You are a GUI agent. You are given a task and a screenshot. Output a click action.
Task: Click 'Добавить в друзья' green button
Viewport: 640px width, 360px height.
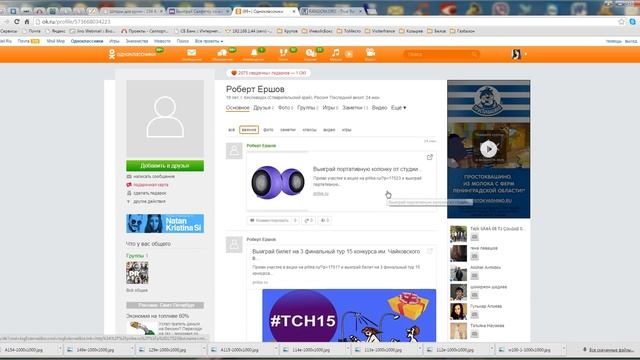coord(165,166)
